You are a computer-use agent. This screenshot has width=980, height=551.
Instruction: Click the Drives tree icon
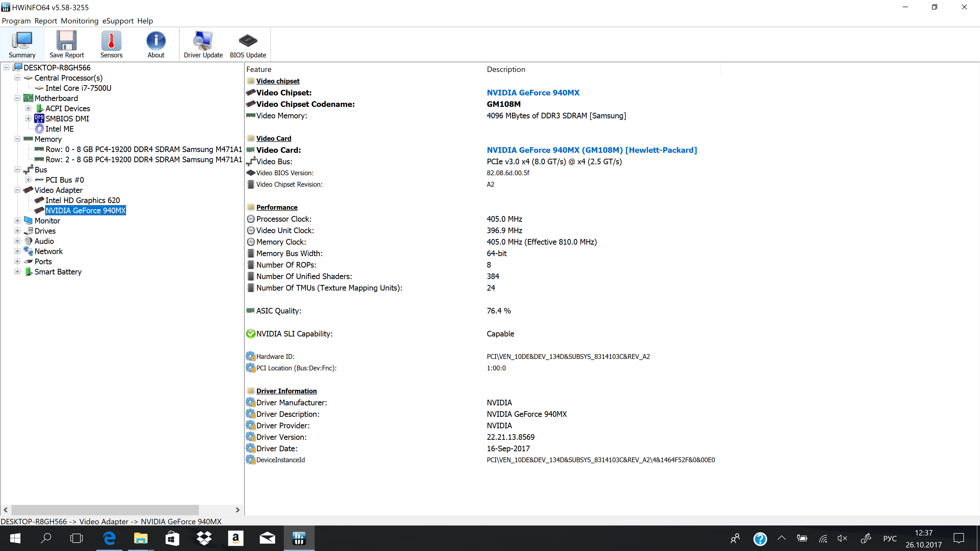tap(28, 231)
